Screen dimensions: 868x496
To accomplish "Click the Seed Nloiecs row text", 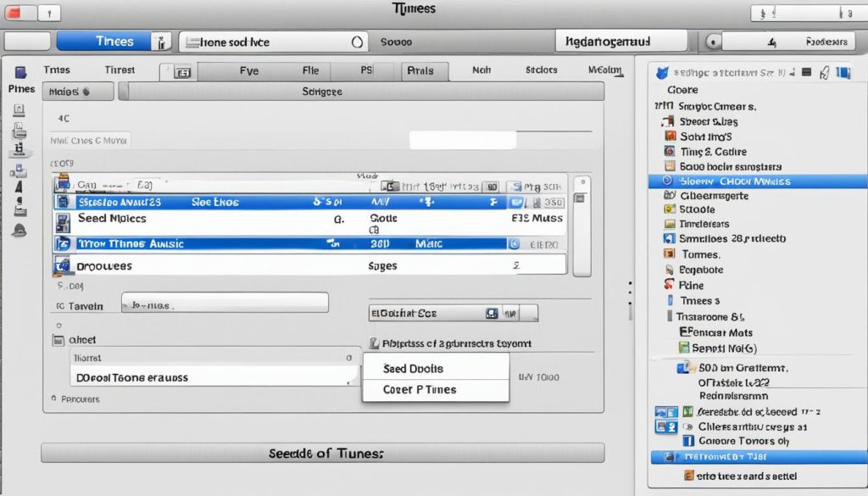I will click(x=112, y=218).
